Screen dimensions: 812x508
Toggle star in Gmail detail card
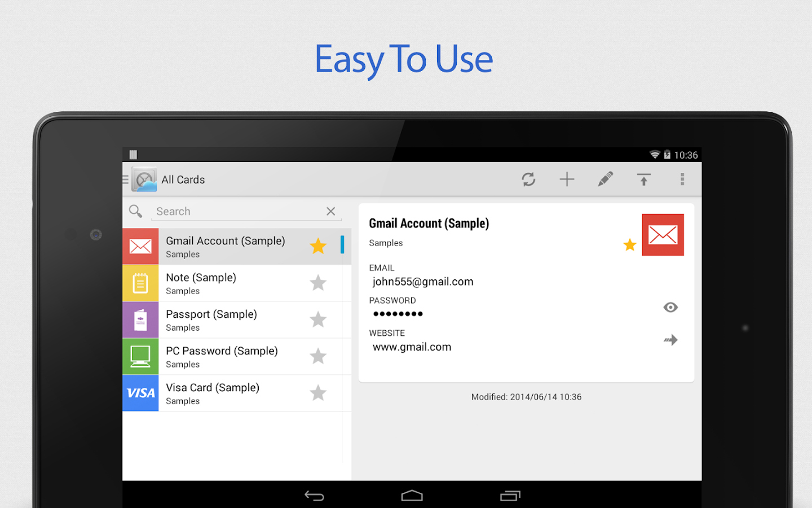point(630,244)
